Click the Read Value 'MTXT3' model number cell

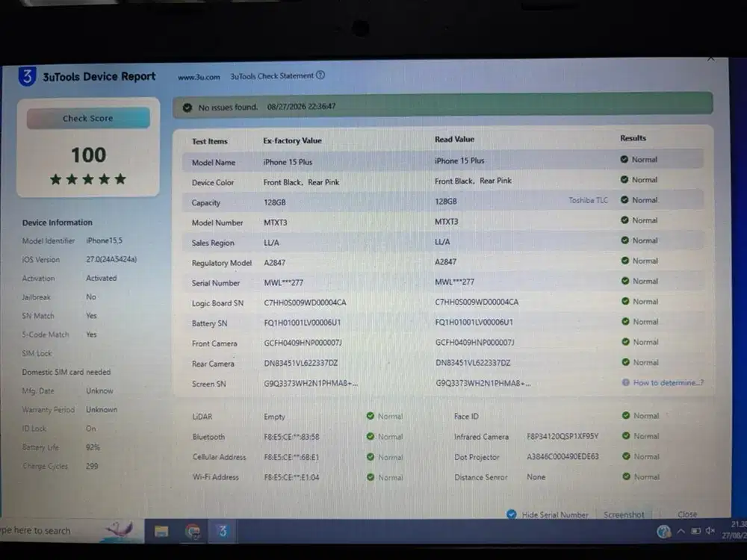[x=447, y=222]
